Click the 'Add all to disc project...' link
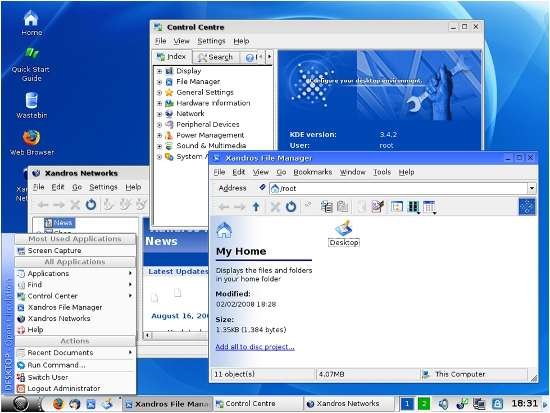 (x=255, y=347)
